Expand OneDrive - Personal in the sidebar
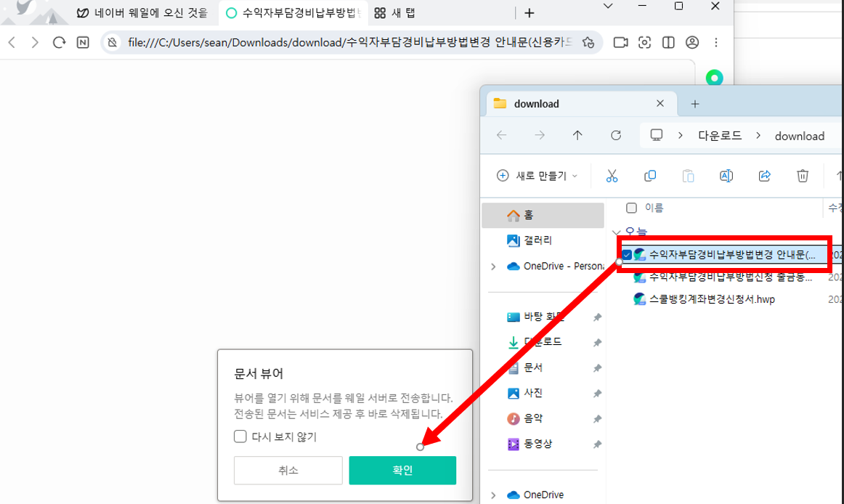 [x=493, y=266]
